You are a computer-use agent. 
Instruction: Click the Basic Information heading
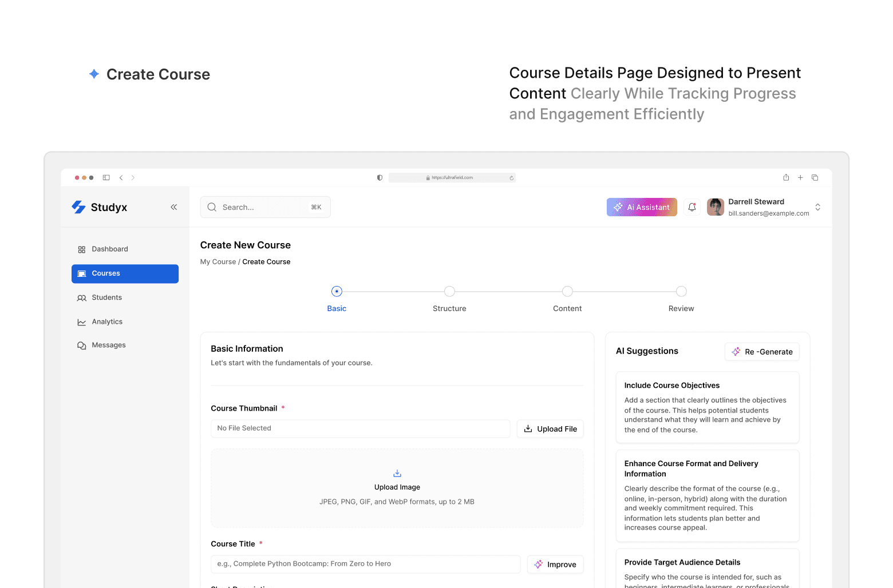(247, 349)
